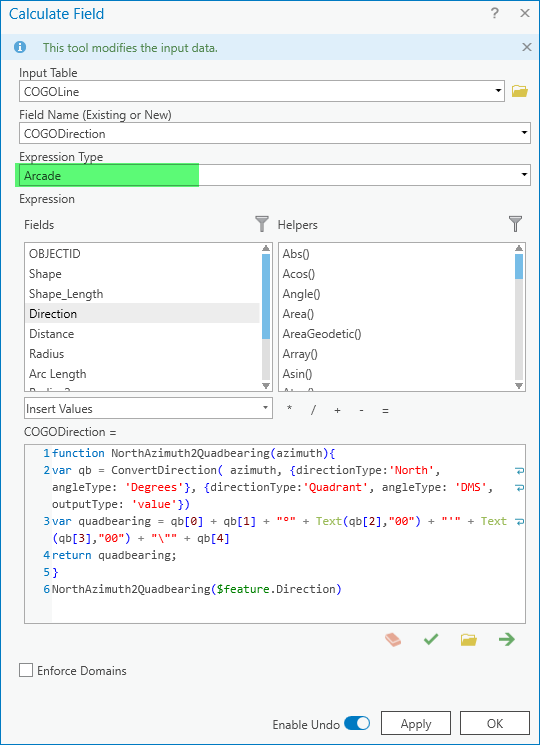This screenshot has width=540, height=745.
Task: Browse for Input Table with folder icon
Action: coord(520,91)
